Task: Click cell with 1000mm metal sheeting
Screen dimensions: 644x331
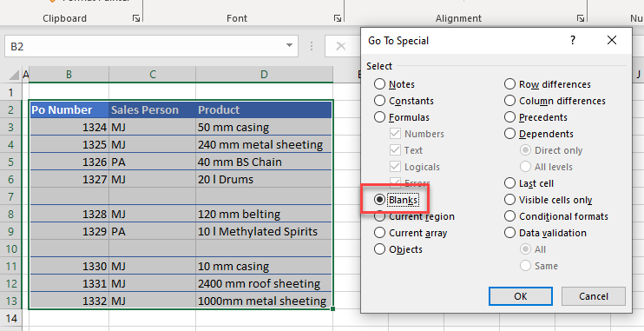Action: pos(264,301)
